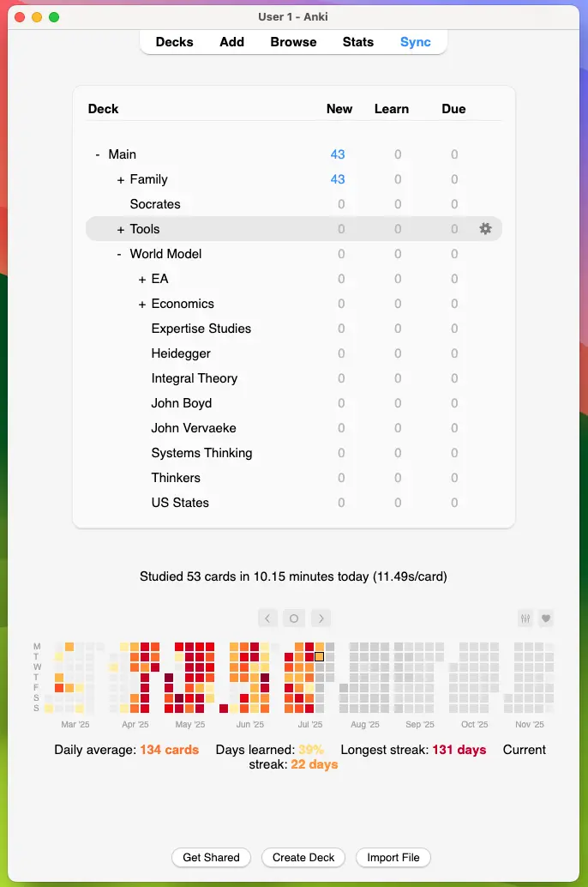Collapse the Main deck
Image resolution: width=588 pixels, height=887 pixels.
[x=98, y=154]
